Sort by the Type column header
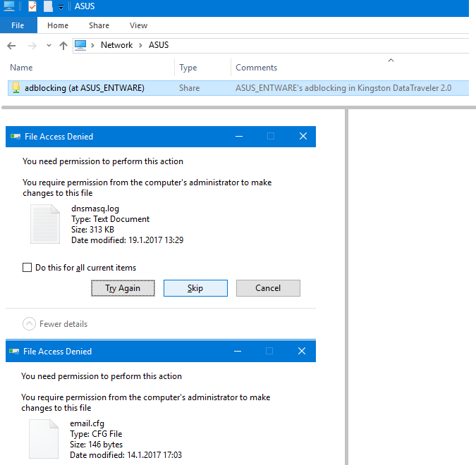This screenshot has width=476, height=465. pyautogui.click(x=188, y=68)
